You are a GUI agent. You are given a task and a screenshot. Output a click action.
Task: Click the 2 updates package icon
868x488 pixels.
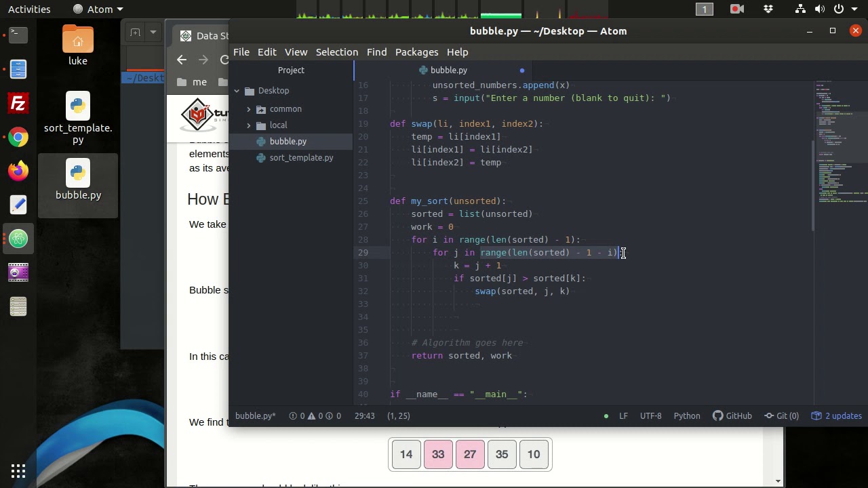coord(836,415)
